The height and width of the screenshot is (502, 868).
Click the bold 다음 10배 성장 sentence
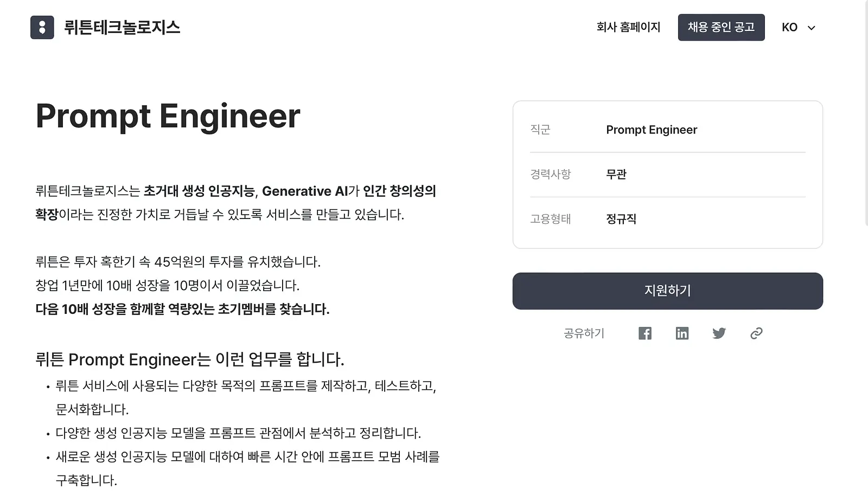pos(182,309)
